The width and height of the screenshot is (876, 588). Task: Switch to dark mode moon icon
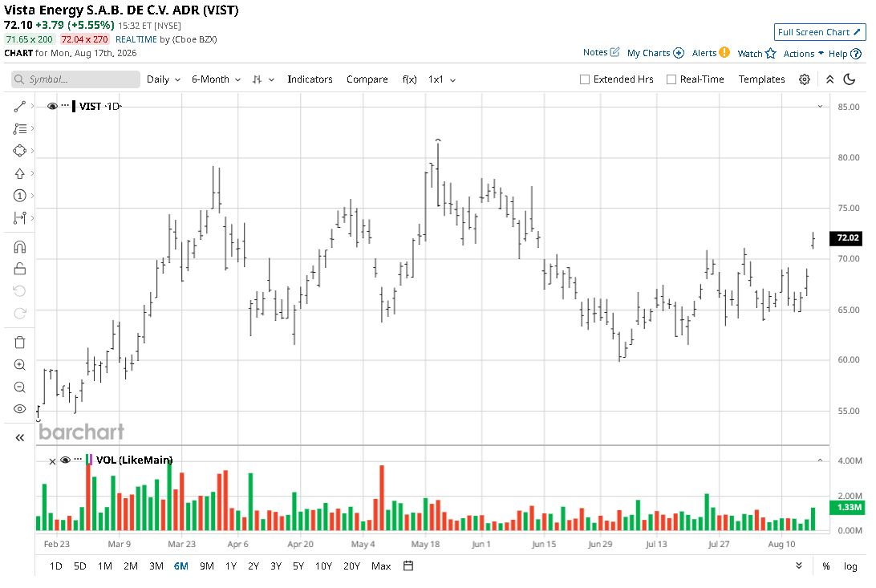coord(850,79)
